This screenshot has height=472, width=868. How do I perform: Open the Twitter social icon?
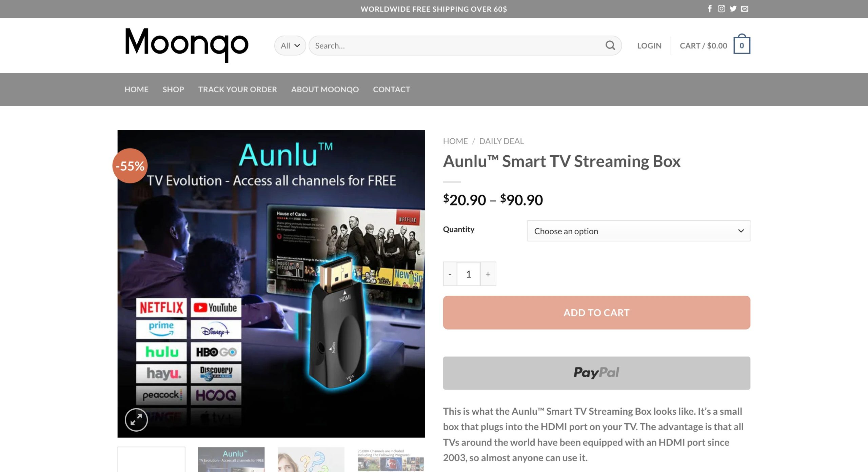point(733,9)
